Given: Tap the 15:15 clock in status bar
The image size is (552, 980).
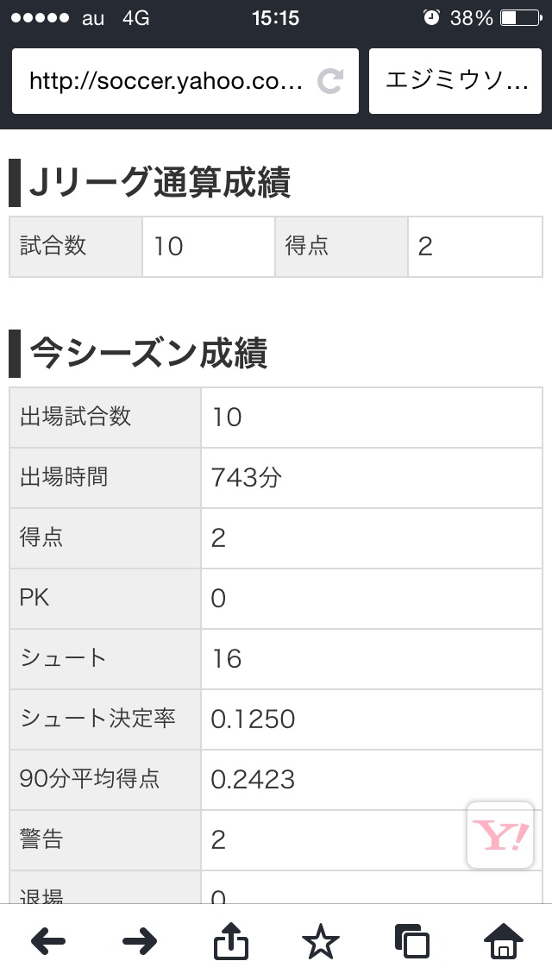Looking at the screenshot, I should 275,17.
